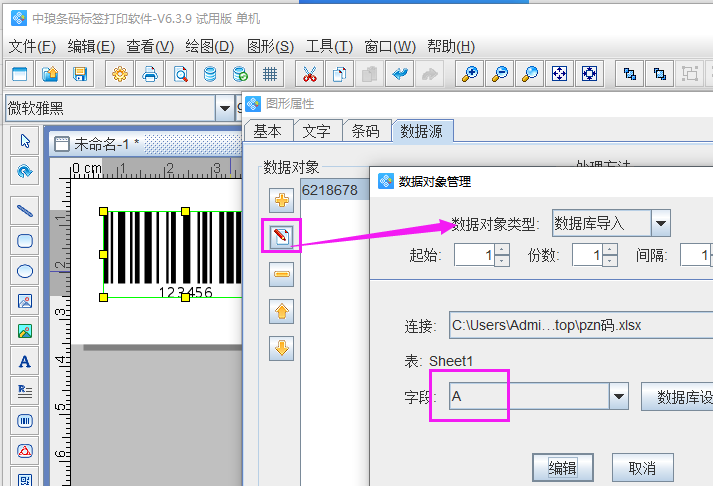The width and height of the screenshot is (713, 486).
Task: Open the 字段 field dropdown arrow
Action: [619, 397]
